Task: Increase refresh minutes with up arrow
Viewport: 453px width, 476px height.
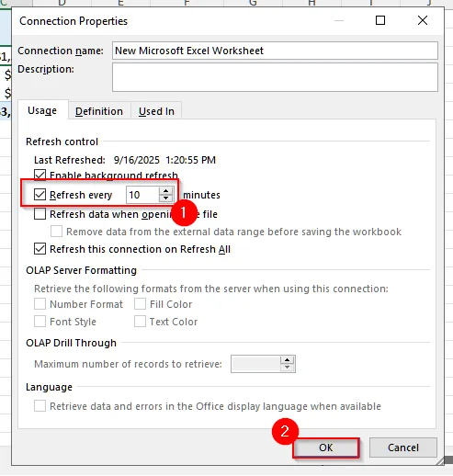Action: 165,191
